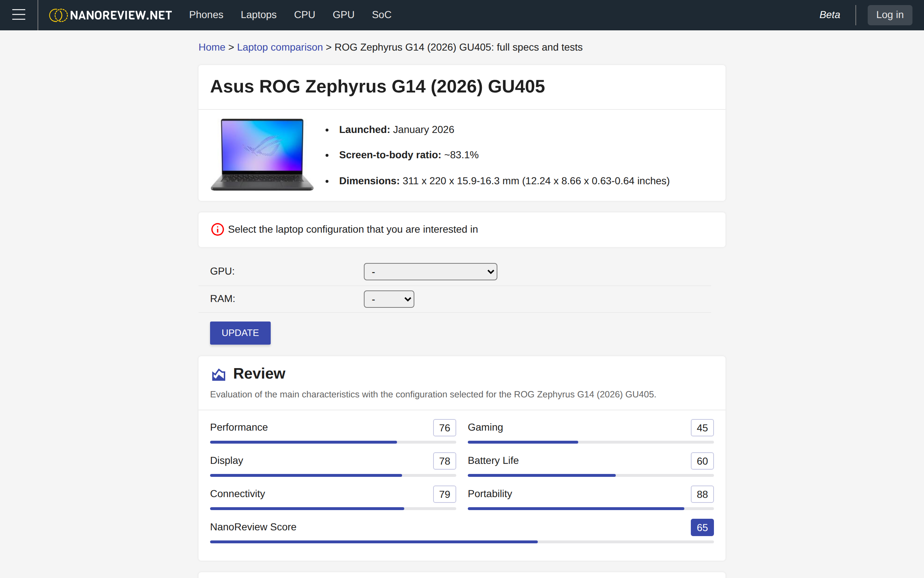
Task: Click the Battery Life score 60
Action: point(702,461)
